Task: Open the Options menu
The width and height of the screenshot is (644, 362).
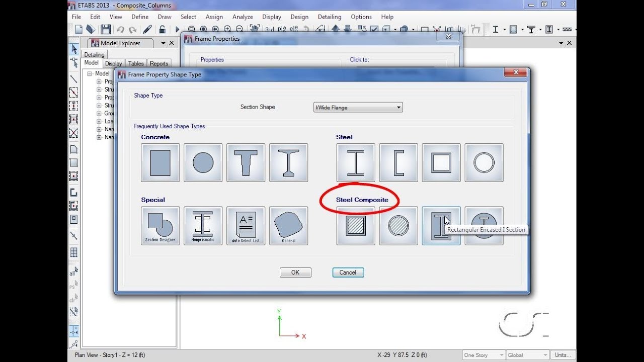Action: coord(361,17)
